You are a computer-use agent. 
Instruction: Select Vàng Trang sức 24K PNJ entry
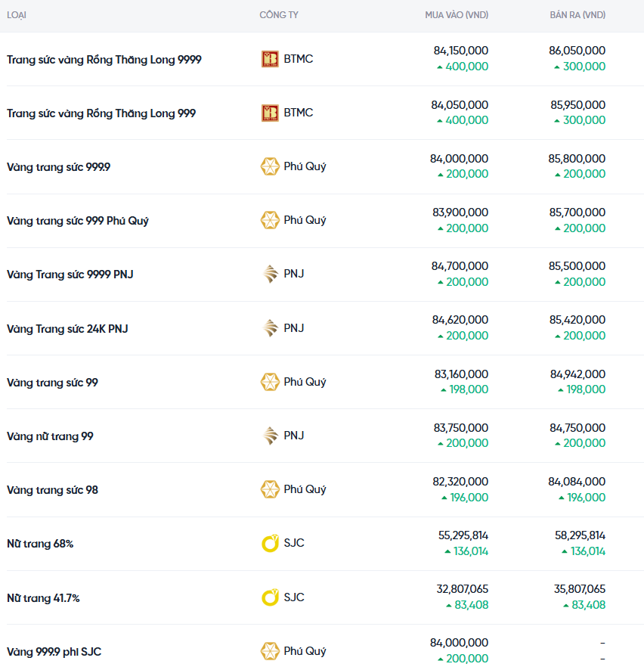click(x=67, y=329)
